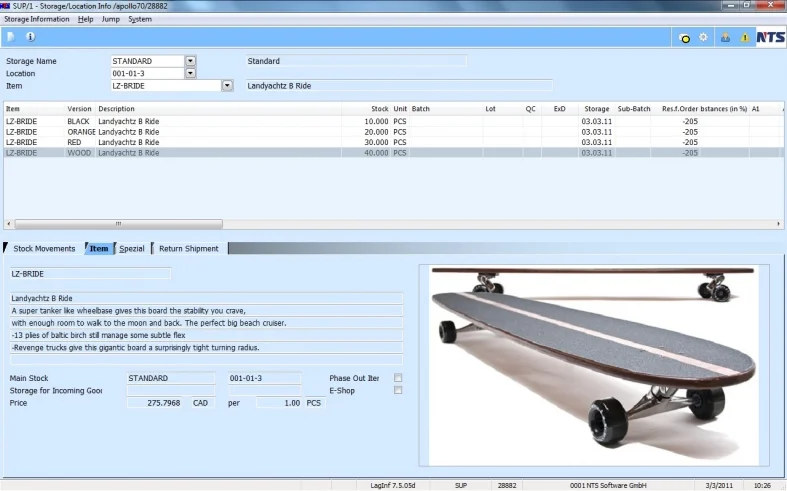This screenshot has height=491, width=787.
Task: Click the yellow circle toolbar icon
Action: click(684, 38)
